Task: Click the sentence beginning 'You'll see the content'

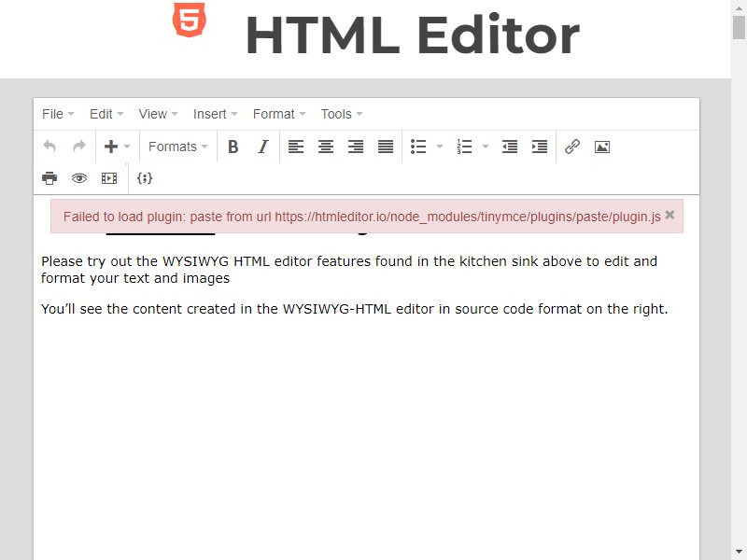Action: coord(355,309)
